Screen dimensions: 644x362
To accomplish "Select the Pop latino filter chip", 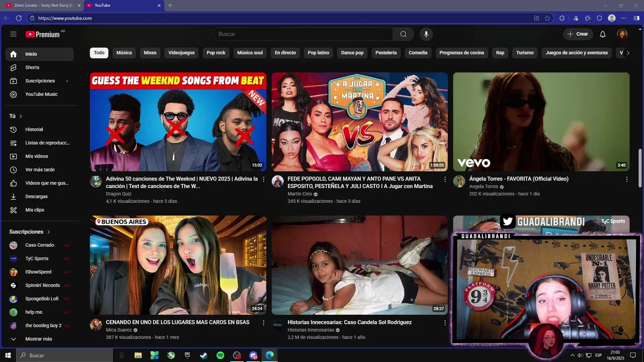I will pos(318,53).
